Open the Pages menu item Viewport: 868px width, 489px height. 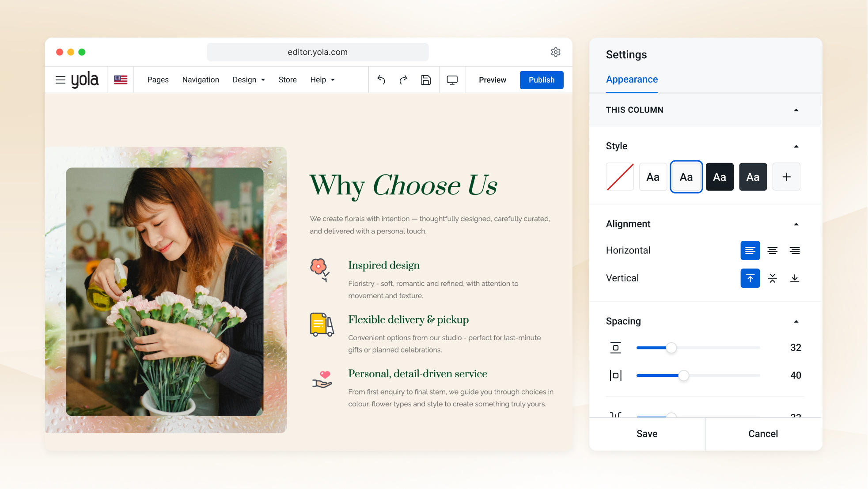tap(158, 80)
